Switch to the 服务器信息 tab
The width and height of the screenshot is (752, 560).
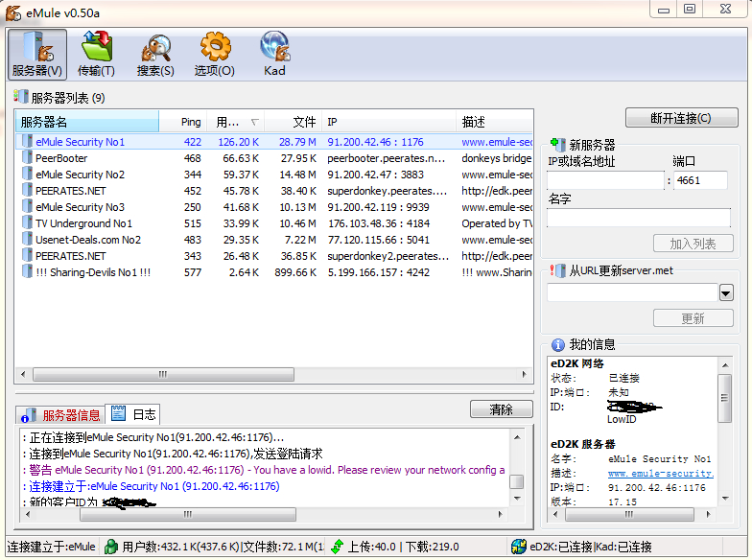click(60, 414)
